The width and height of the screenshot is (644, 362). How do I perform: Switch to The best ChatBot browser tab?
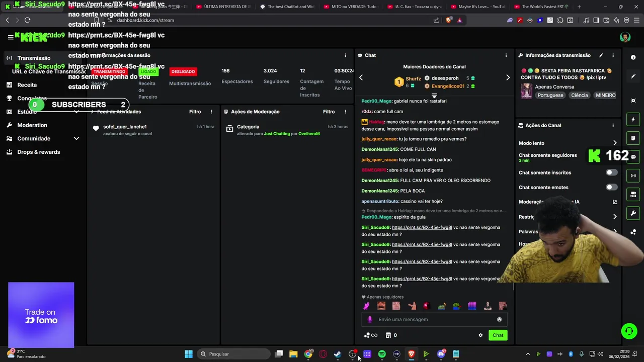pyautogui.click(x=287, y=7)
